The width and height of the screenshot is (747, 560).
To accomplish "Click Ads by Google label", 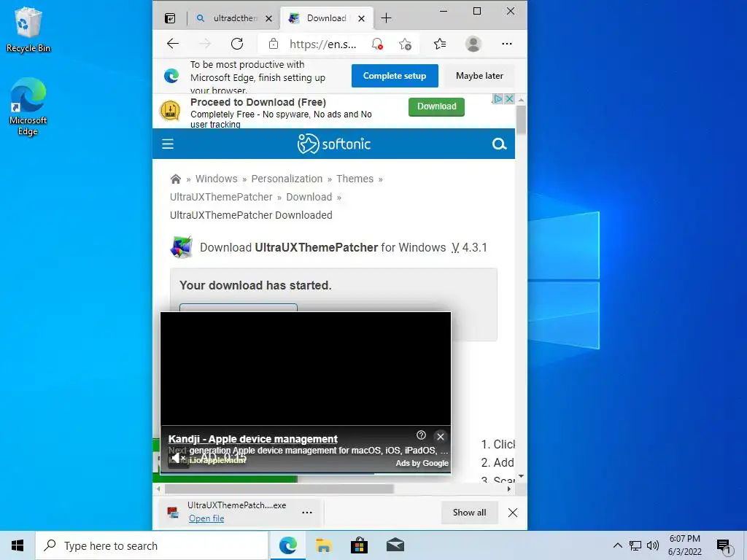I will pyautogui.click(x=422, y=463).
